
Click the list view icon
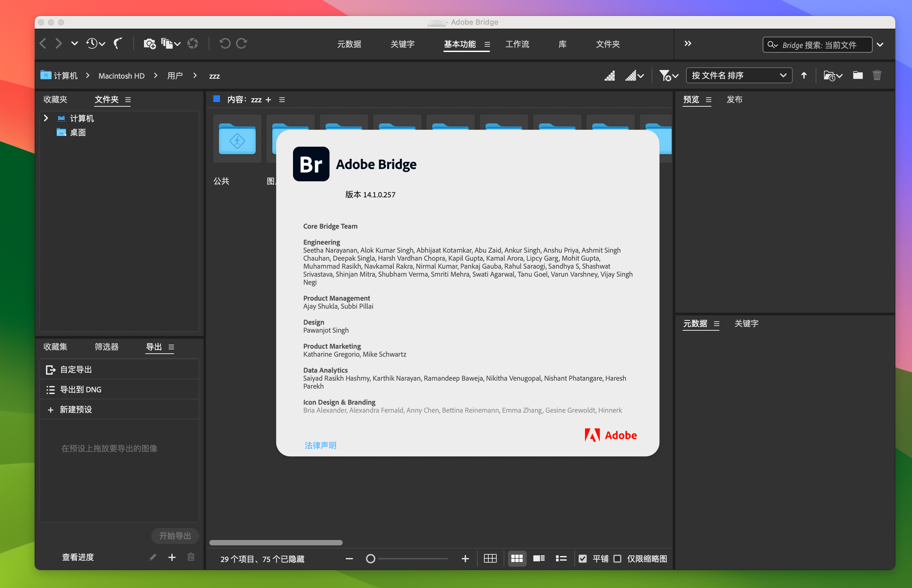[x=560, y=558]
